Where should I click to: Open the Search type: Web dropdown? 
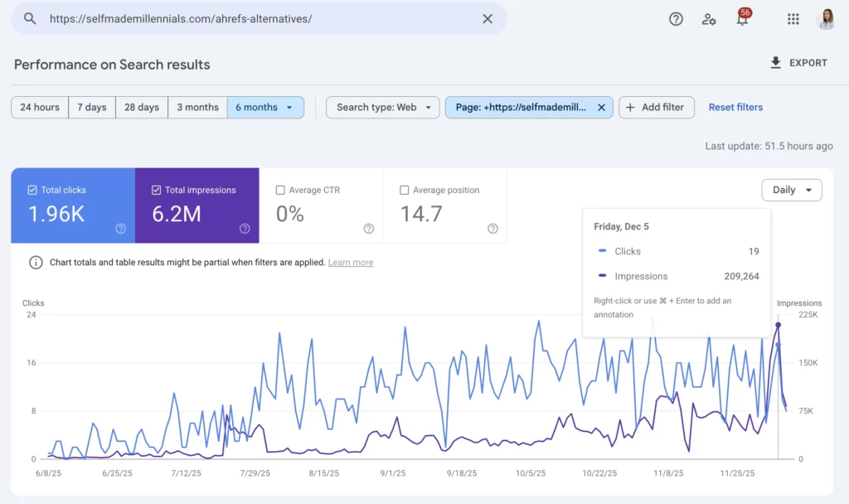pyautogui.click(x=383, y=107)
